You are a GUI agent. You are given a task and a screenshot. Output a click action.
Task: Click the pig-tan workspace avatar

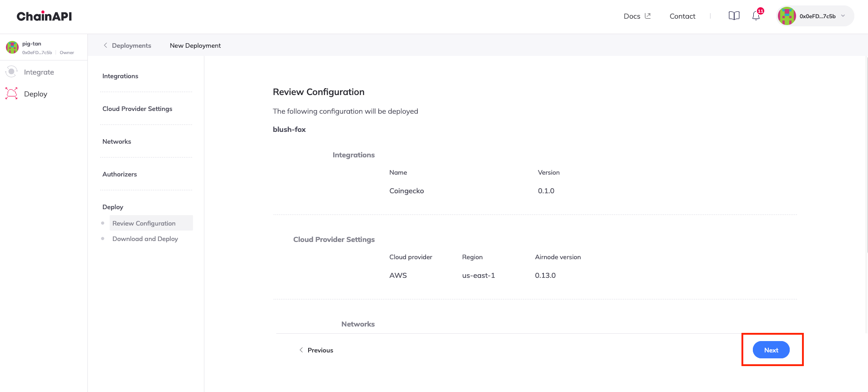coord(12,47)
